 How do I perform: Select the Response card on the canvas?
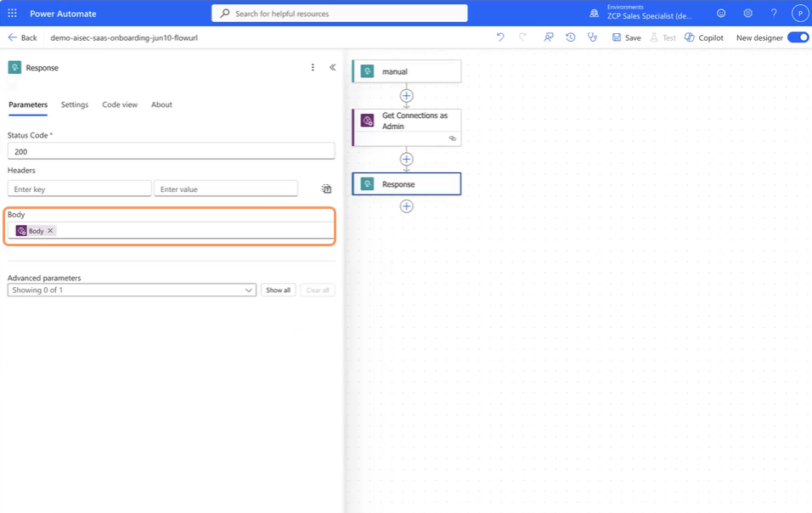[x=407, y=183]
